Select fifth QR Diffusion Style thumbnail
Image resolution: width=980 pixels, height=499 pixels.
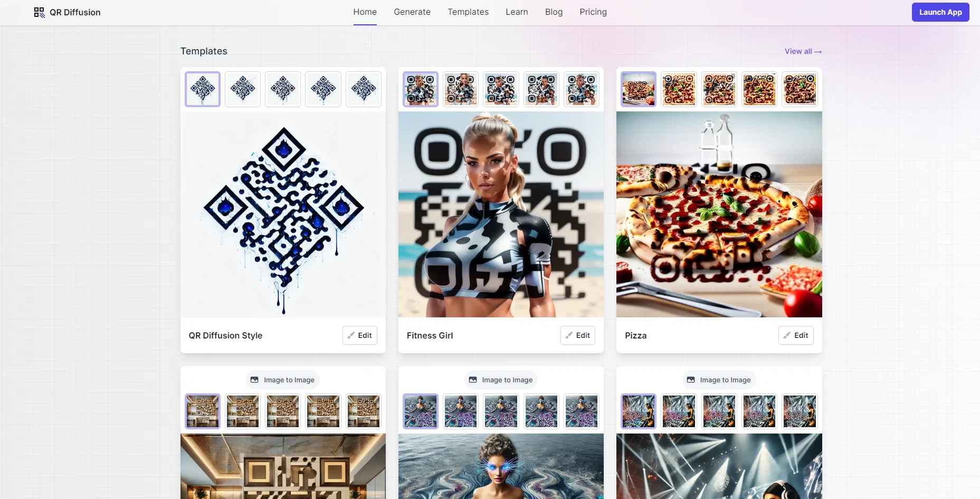point(364,89)
